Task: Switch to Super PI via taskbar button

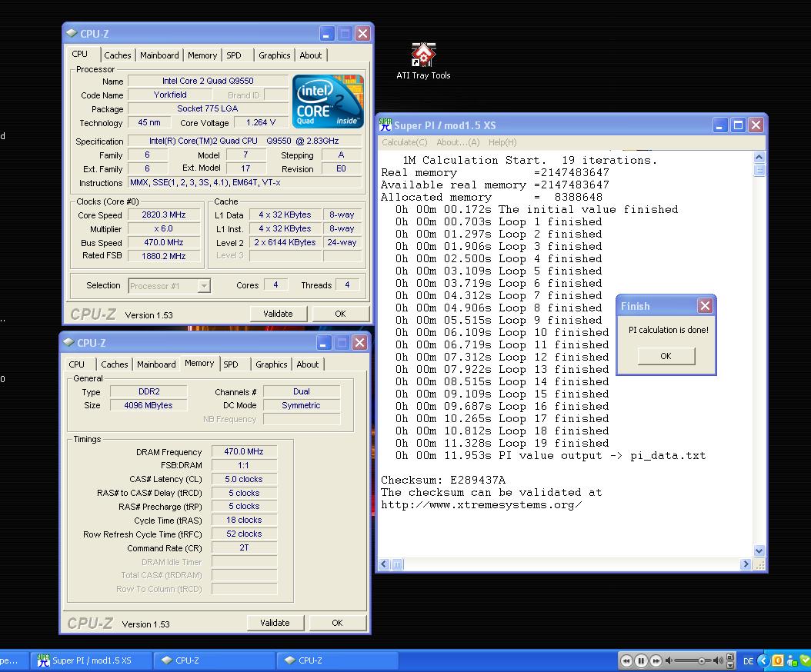Action: [93, 660]
